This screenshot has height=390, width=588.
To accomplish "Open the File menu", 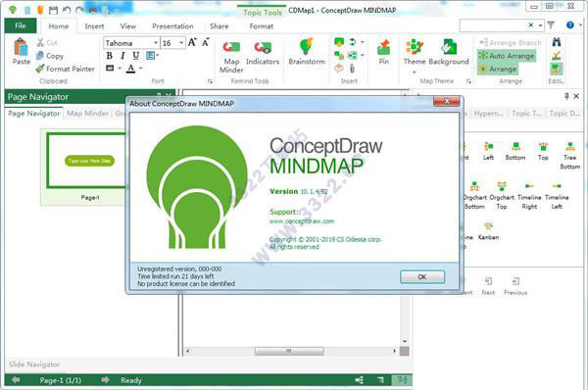I will pyautogui.click(x=21, y=25).
